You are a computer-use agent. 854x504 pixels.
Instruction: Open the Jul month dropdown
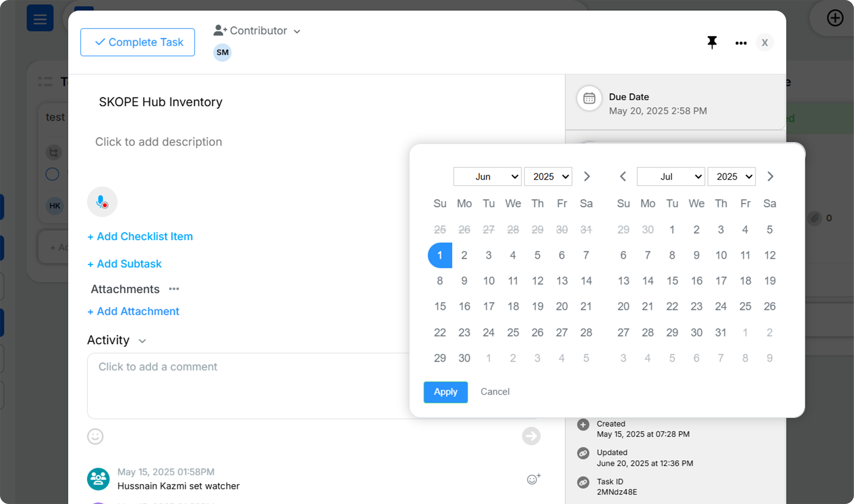coord(670,177)
